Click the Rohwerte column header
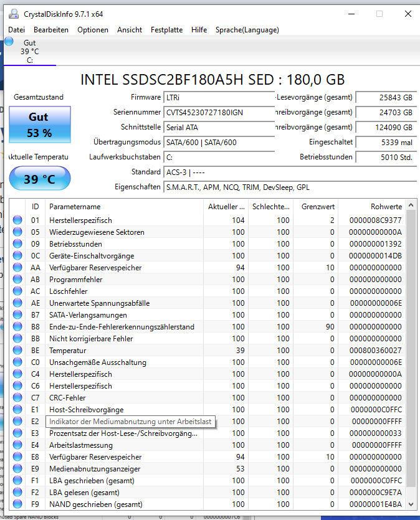This screenshot has width=420, height=520. pos(371,207)
